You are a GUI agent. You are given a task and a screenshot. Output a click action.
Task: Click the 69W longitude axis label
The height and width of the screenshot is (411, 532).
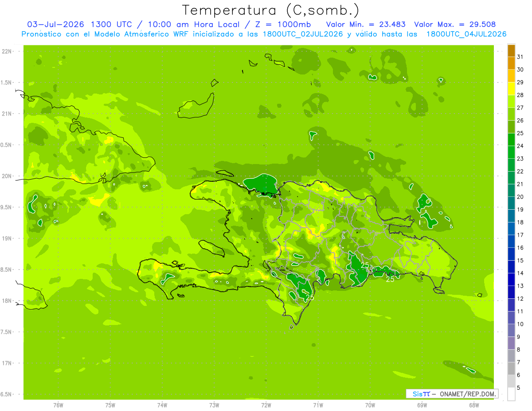(422, 405)
